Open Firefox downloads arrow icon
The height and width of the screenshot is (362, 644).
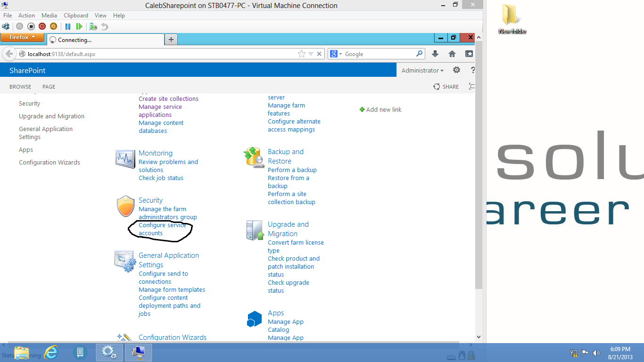coord(435,54)
